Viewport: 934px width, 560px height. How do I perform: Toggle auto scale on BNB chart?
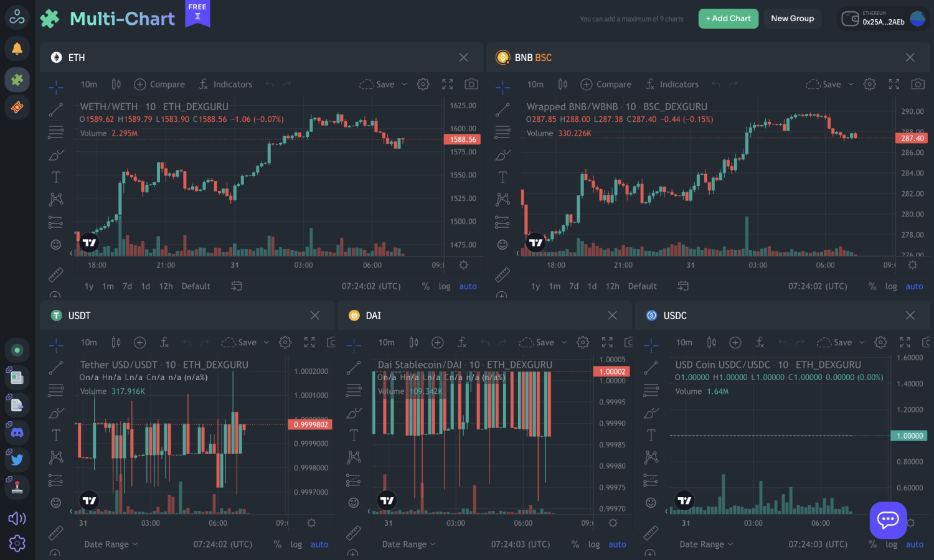click(x=914, y=286)
